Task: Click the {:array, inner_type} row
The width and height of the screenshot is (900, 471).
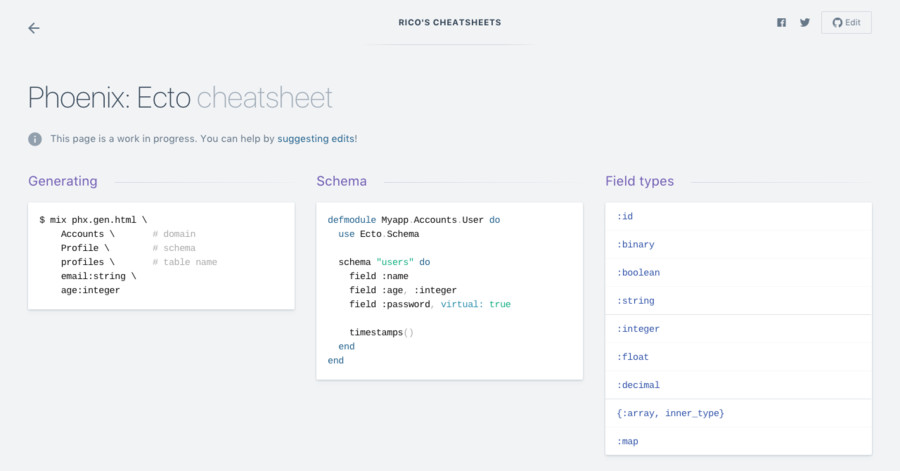Action: (x=738, y=413)
